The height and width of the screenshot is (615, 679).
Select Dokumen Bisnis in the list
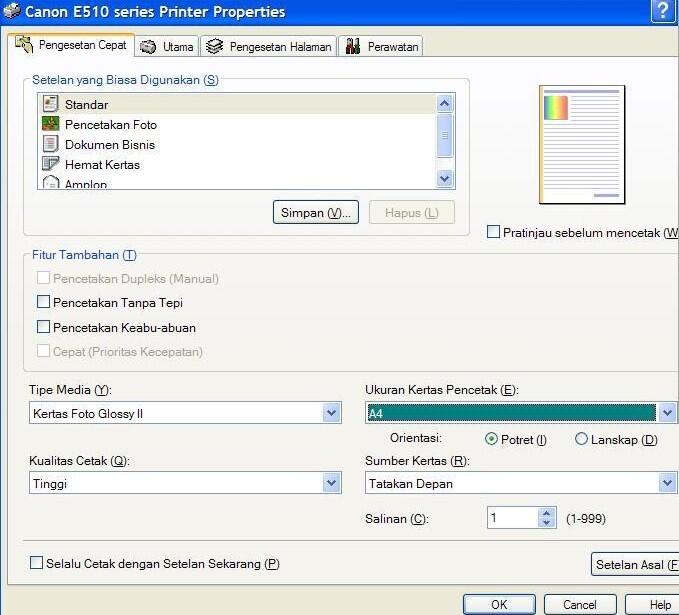click(237, 144)
